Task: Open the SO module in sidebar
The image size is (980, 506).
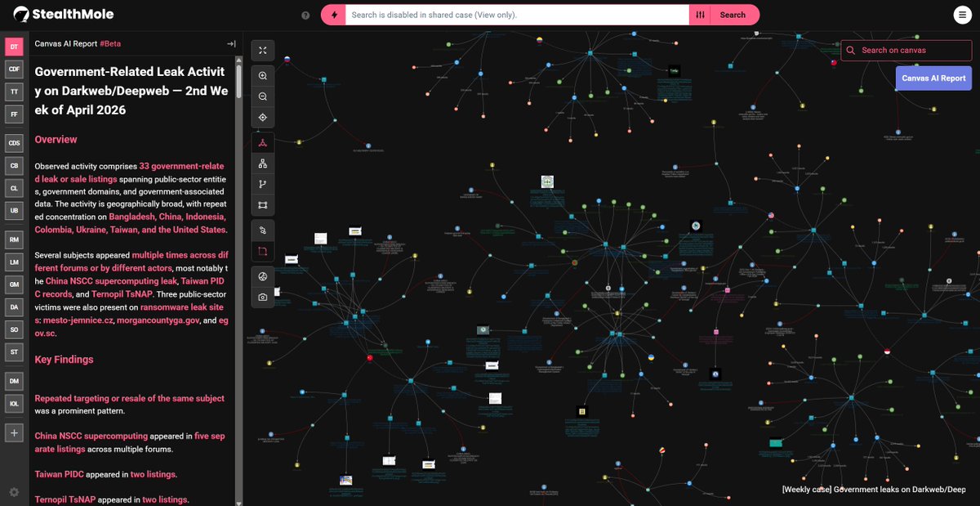Action: 14,329
